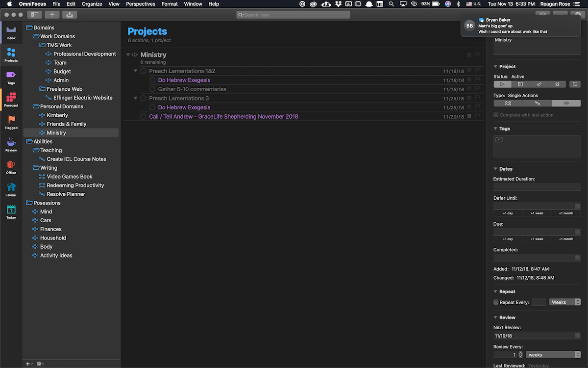Click the New Action plus toolbar button
The width and height of the screenshot is (588, 368).
[52, 15]
